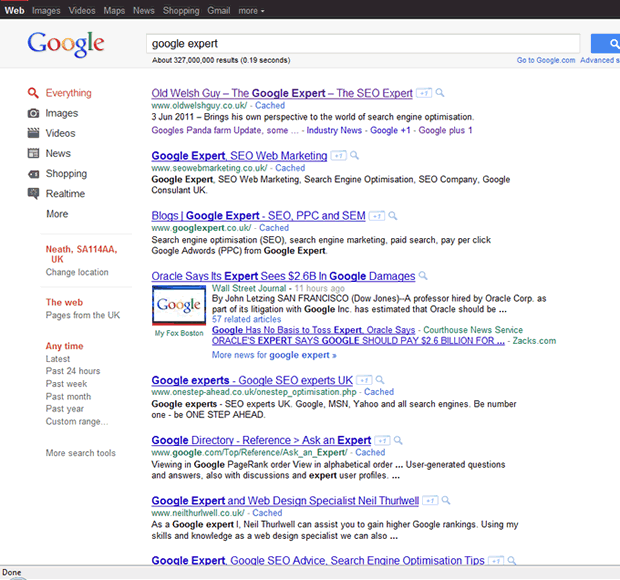Switch to Images in top navigation bar
This screenshot has height=580, width=620.
coord(46,11)
